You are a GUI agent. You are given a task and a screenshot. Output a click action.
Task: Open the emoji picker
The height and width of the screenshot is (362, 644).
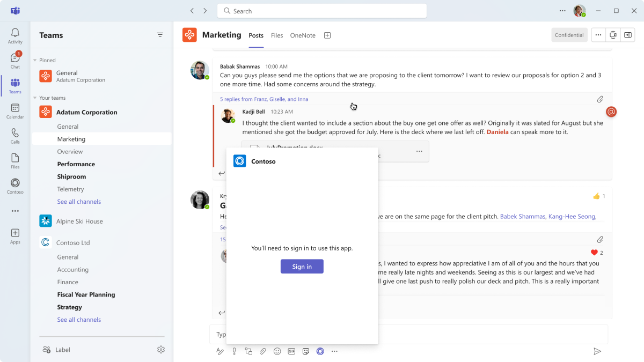277,351
